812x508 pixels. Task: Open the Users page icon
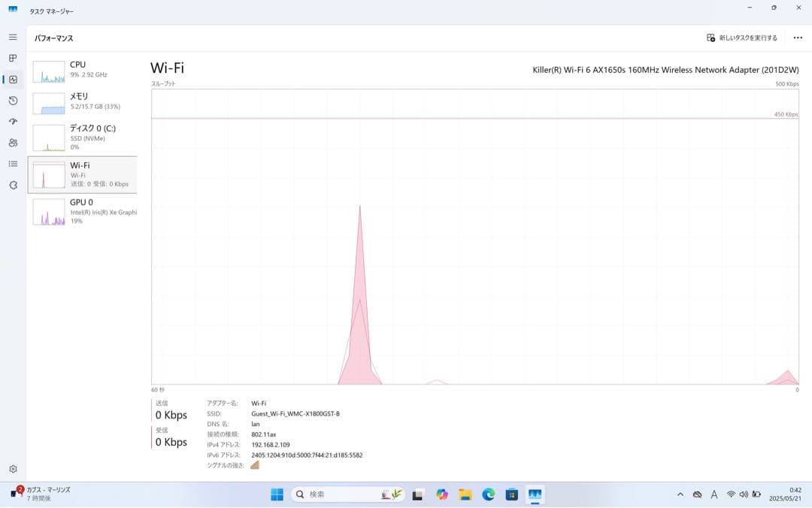tap(12, 142)
